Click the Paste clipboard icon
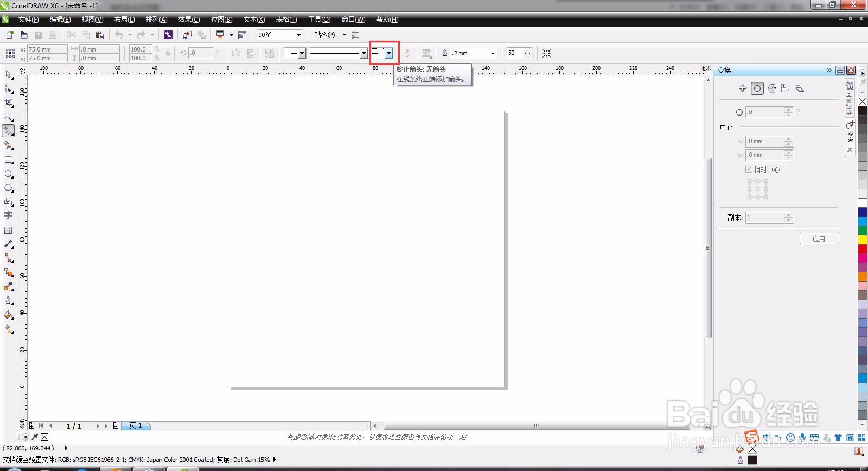This screenshot has width=868, height=471. (x=99, y=35)
